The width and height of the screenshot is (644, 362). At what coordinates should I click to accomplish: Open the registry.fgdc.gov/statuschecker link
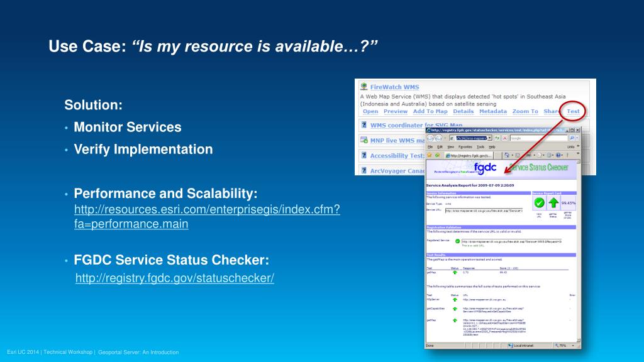tap(175, 278)
